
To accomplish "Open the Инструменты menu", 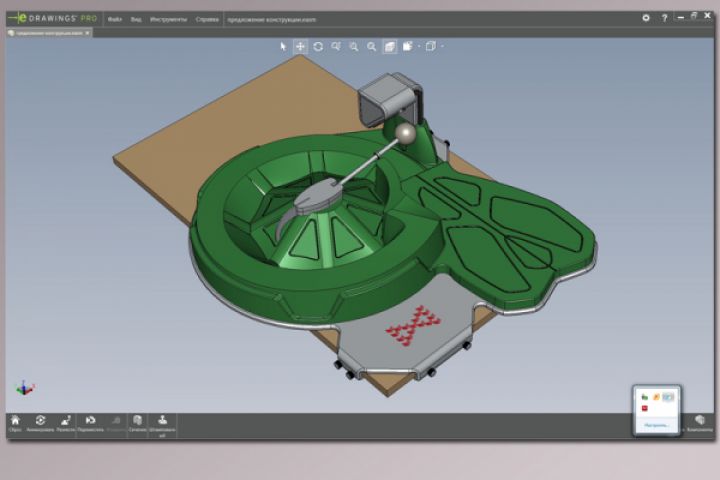I will [169, 19].
